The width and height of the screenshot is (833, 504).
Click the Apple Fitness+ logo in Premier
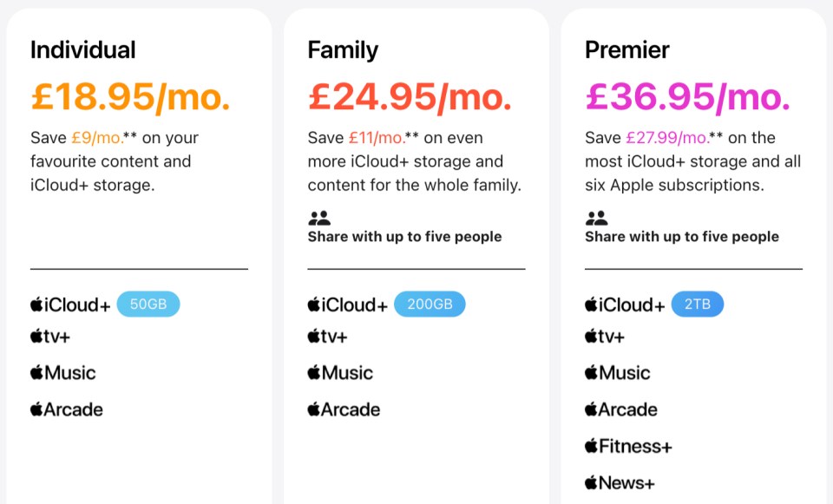pos(628,446)
